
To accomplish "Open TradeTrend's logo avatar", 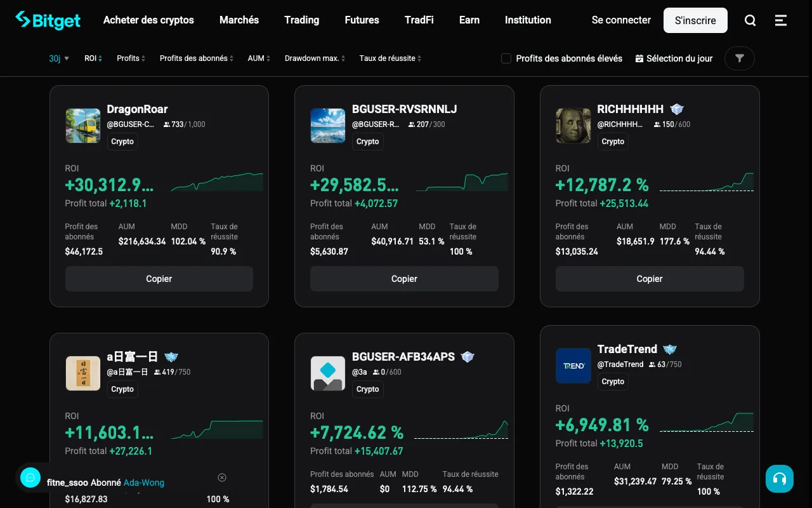I will tap(573, 366).
